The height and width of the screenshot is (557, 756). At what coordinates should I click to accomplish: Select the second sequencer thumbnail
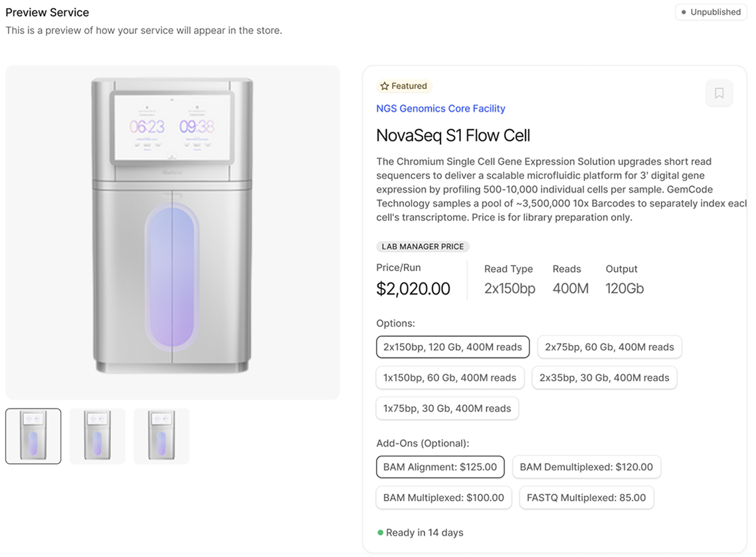point(98,437)
